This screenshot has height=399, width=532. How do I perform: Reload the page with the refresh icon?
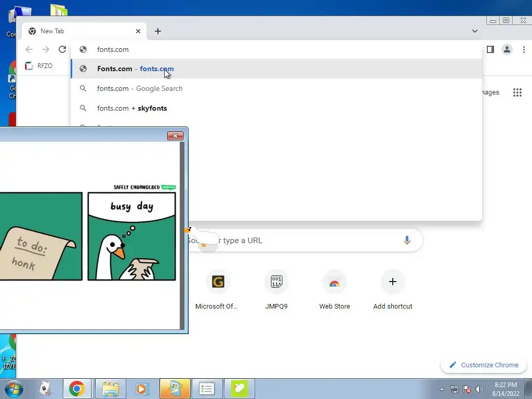(x=62, y=49)
